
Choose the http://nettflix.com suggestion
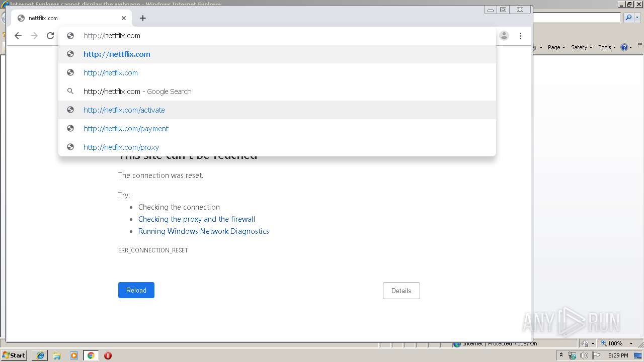coord(277,54)
